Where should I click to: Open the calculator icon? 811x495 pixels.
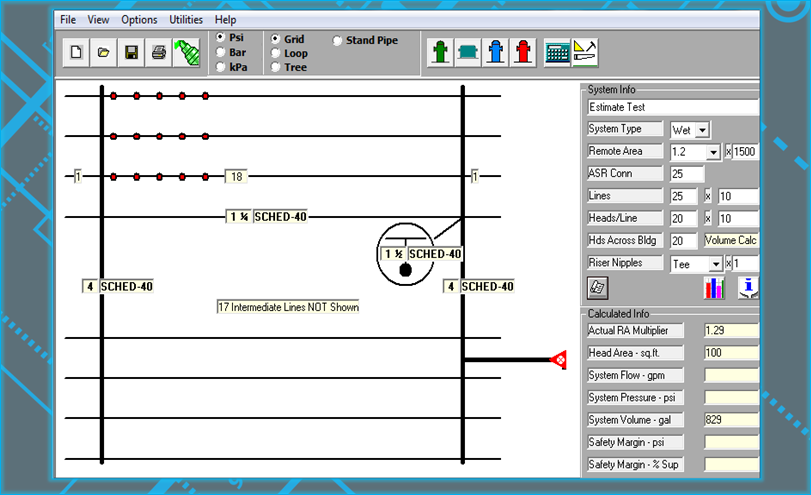557,53
